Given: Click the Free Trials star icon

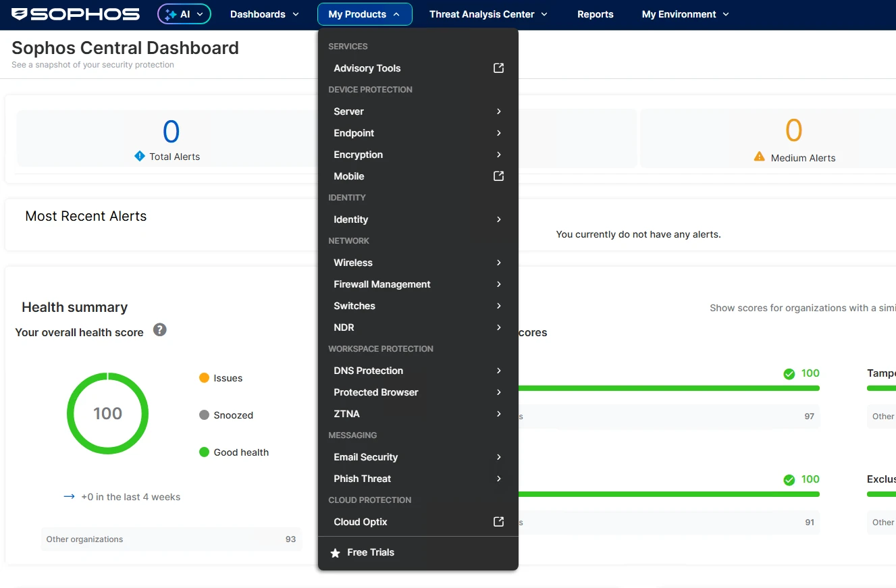Looking at the screenshot, I should [x=335, y=553].
